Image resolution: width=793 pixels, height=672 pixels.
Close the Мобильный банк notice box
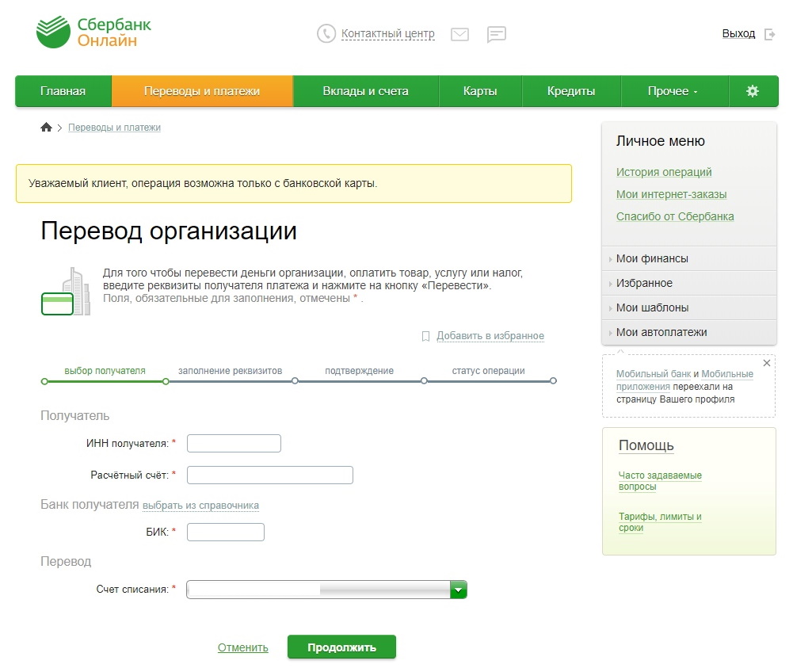point(766,363)
